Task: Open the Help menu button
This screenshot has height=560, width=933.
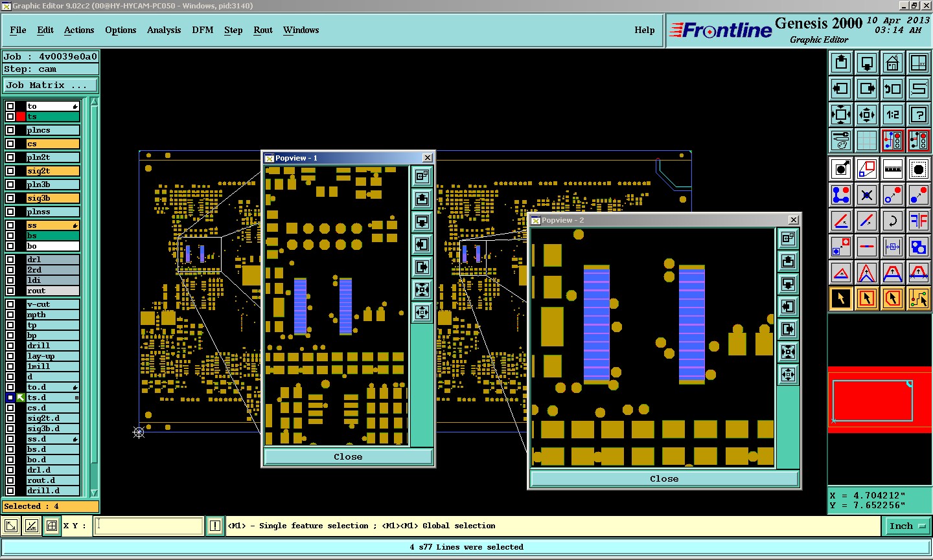Action: tap(645, 30)
